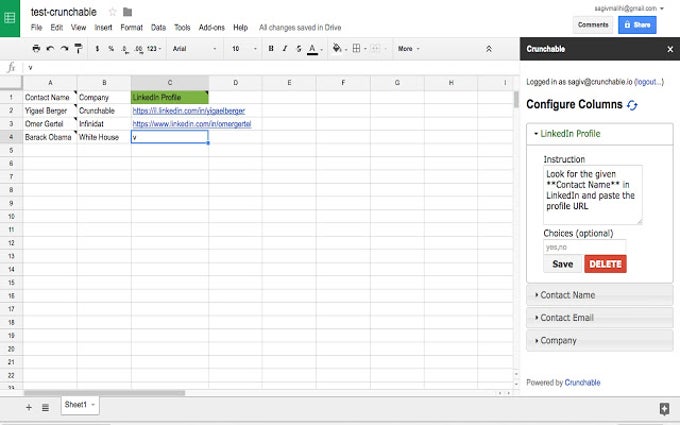Open the Tools menu
The image size is (680, 425).
pos(182,27)
